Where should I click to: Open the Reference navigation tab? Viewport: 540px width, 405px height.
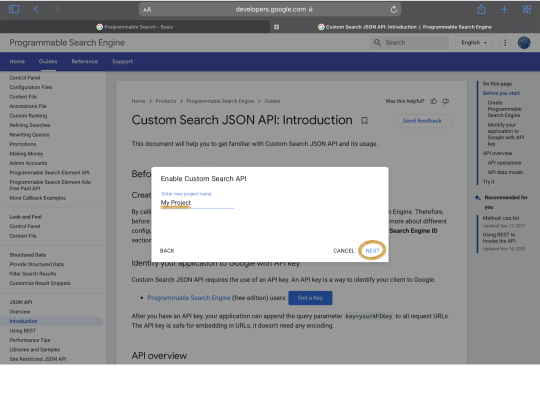click(x=85, y=61)
